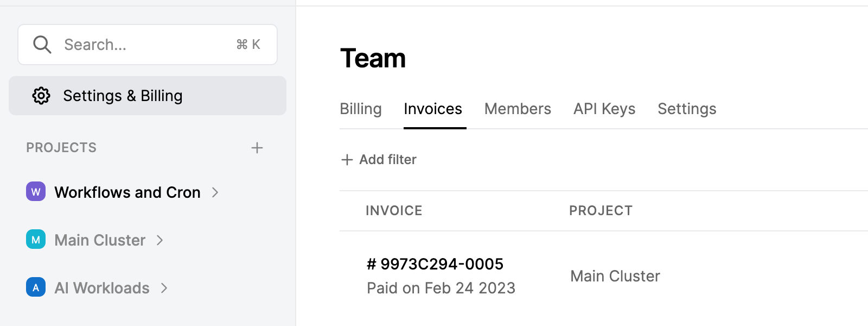Click the purple W project avatar
The image size is (868, 326).
tap(36, 191)
